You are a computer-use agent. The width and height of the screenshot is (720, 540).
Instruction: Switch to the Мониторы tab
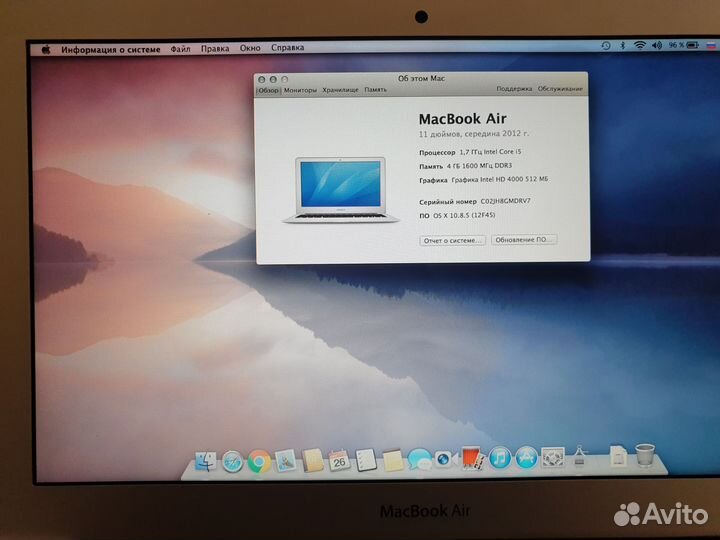click(x=300, y=90)
